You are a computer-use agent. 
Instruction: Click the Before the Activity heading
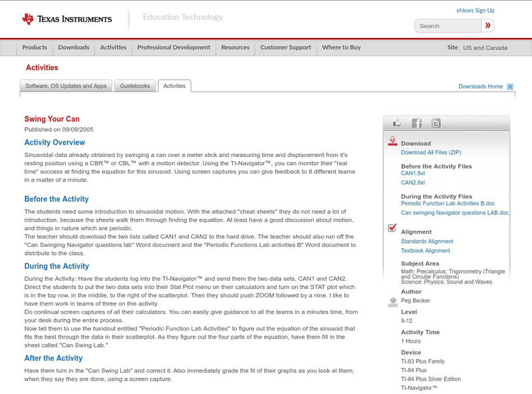57,199
